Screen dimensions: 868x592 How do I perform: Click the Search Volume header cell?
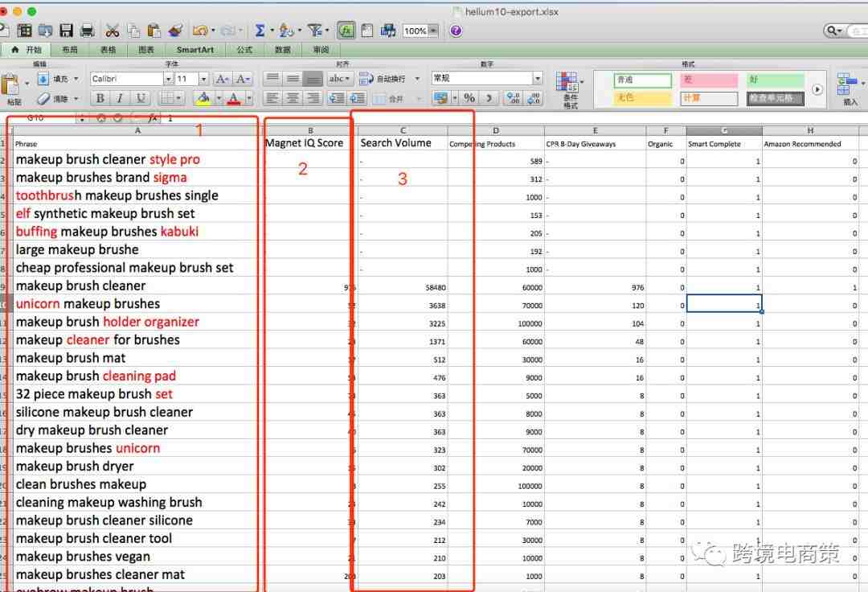pos(403,143)
